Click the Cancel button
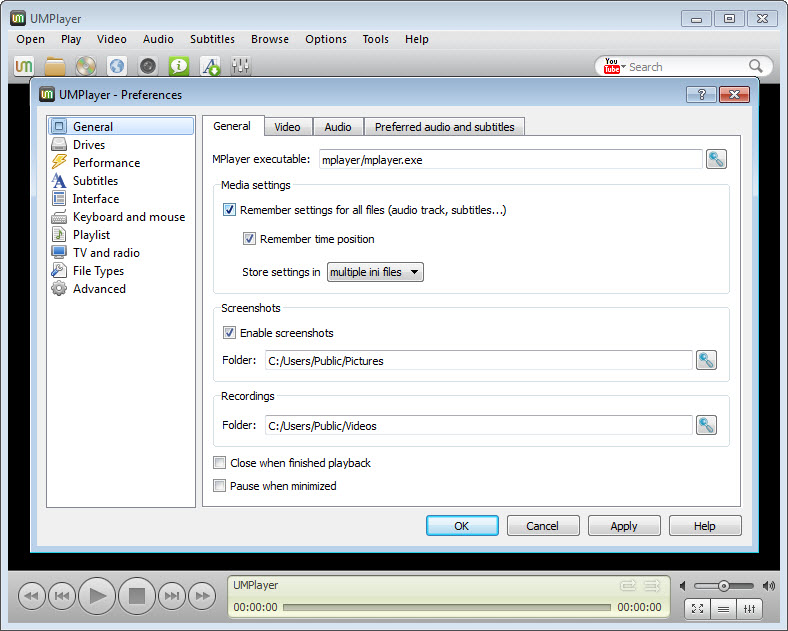 coord(543,525)
